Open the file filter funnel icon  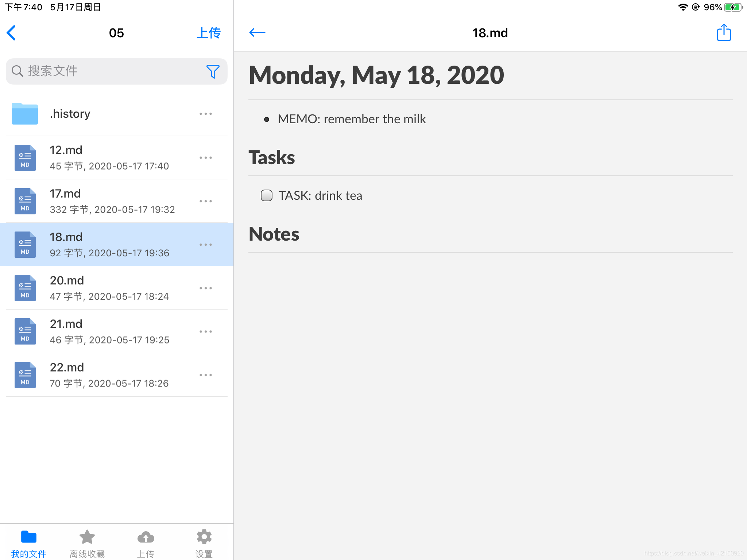coord(213,71)
